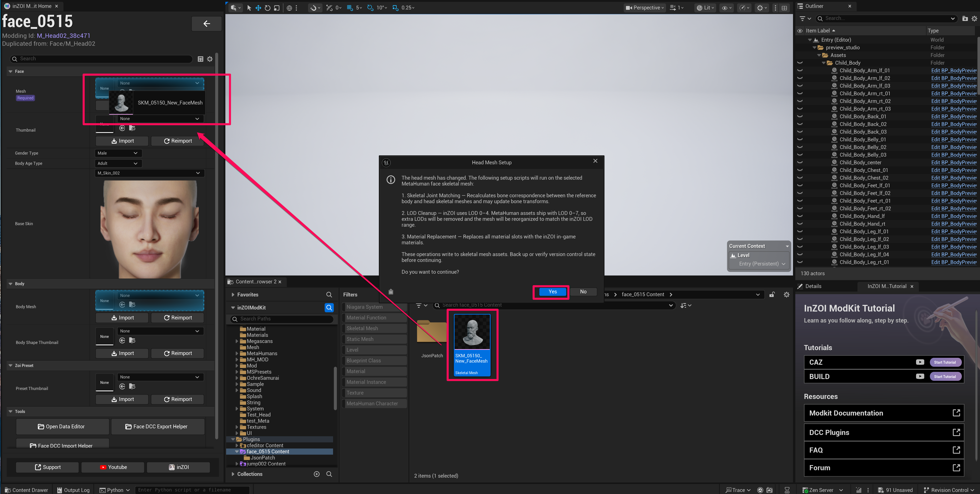Image resolution: width=980 pixels, height=494 pixels.
Task: Click the inZOI button at bottom
Action: click(178, 467)
